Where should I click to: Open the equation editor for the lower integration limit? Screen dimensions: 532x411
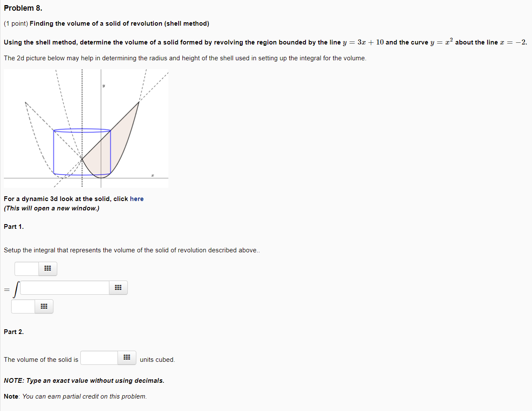tap(44, 306)
